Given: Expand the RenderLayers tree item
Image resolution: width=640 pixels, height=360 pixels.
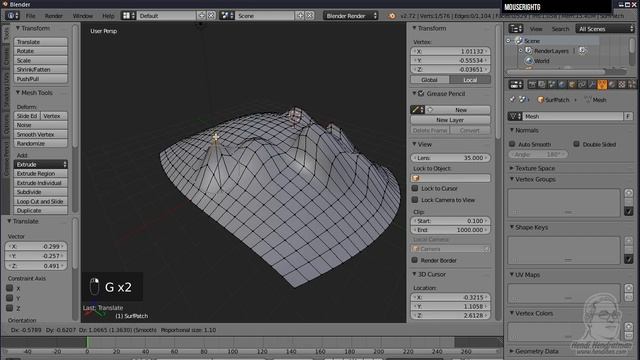Looking at the screenshot, I should (x=521, y=51).
